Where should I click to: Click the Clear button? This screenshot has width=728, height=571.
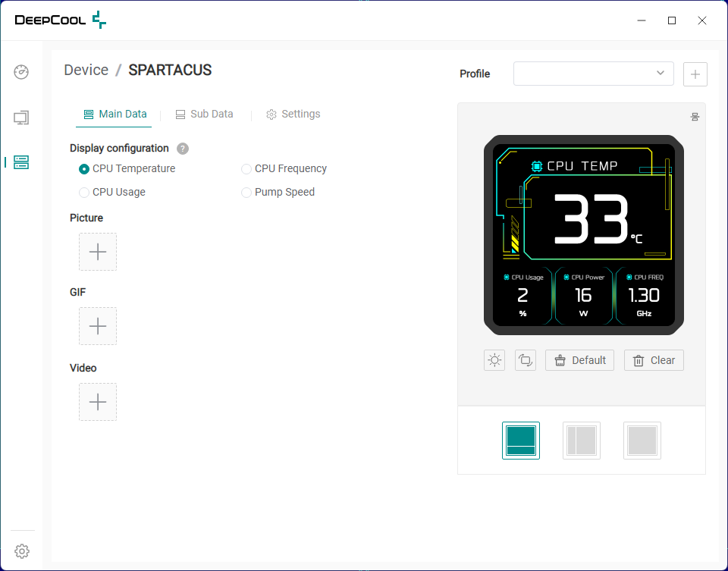coord(654,360)
